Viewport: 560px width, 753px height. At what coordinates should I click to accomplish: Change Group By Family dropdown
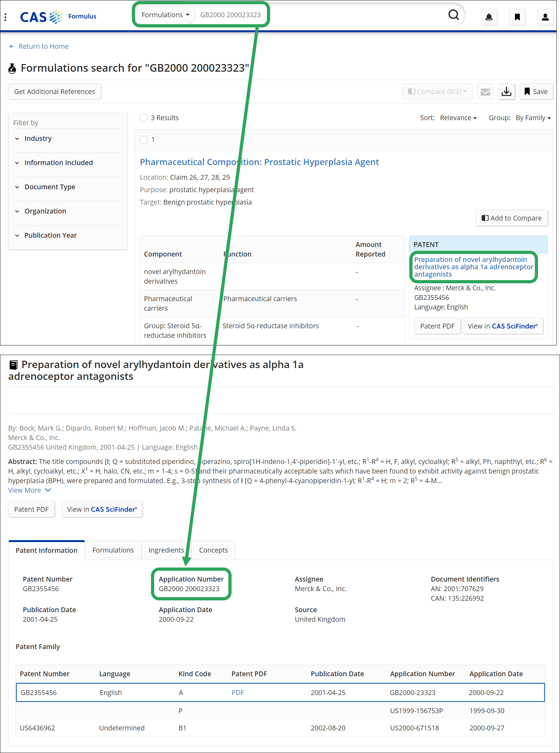pyautogui.click(x=533, y=118)
